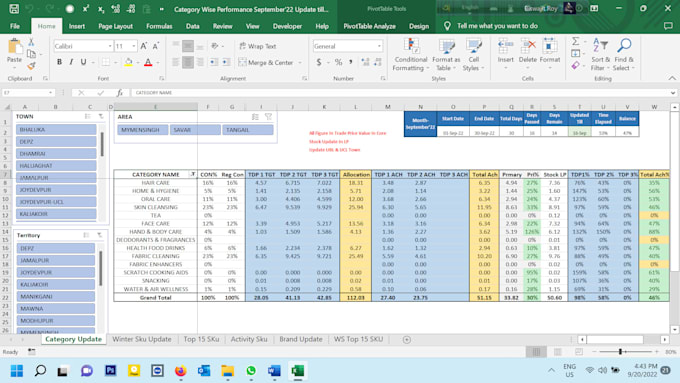Click the Clear eraser icon
The width and height of the screenshot is (680, 383).
click(575, 65)
